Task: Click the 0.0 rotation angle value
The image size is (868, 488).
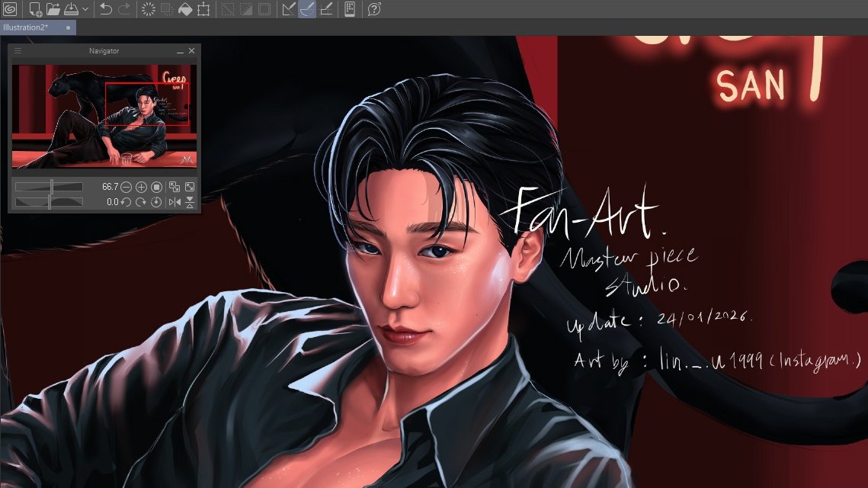Action: 112,202
